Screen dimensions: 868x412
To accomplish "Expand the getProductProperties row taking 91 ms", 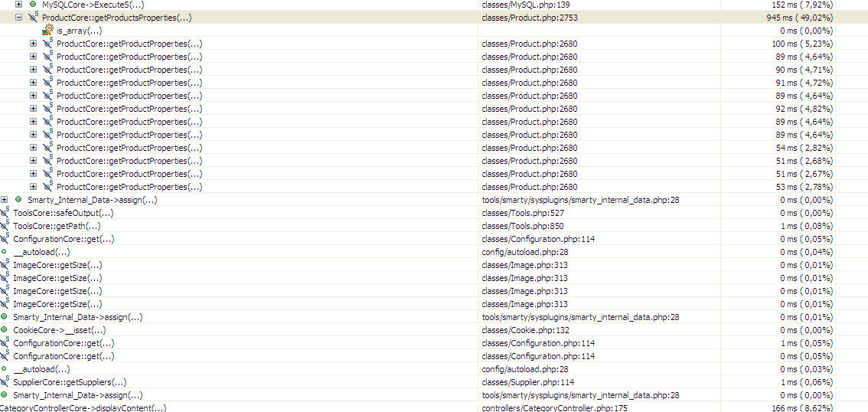I will coord(33,83).
